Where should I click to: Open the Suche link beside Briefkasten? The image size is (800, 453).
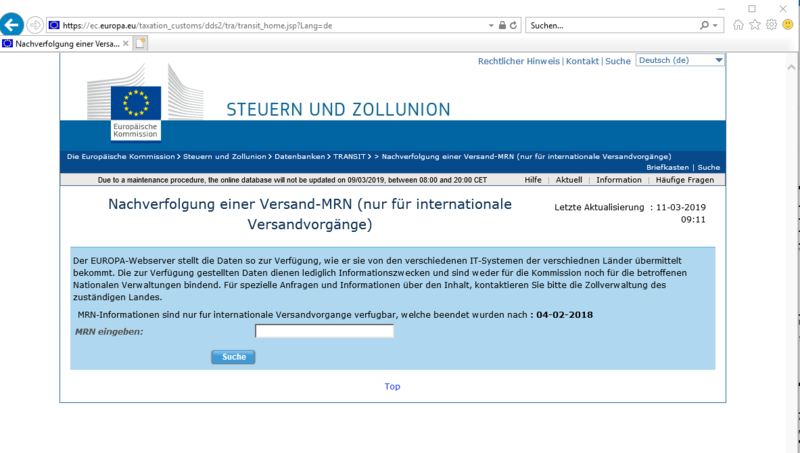pos(709,167)
